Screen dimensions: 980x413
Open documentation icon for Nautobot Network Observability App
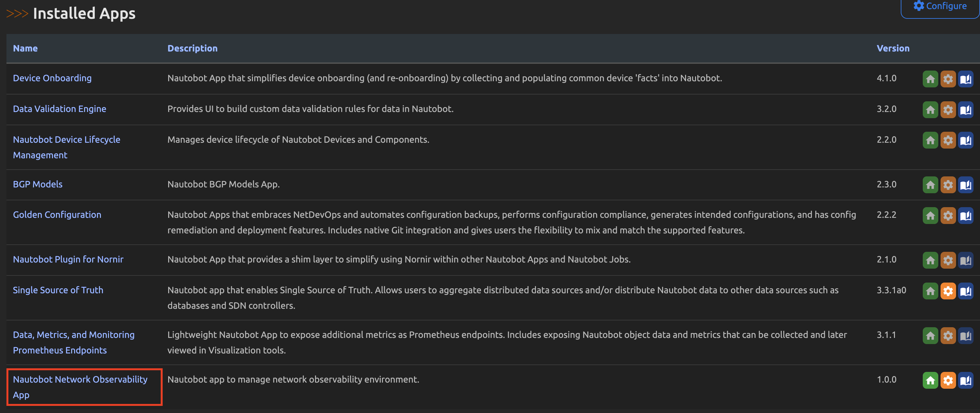click(965, 381)
